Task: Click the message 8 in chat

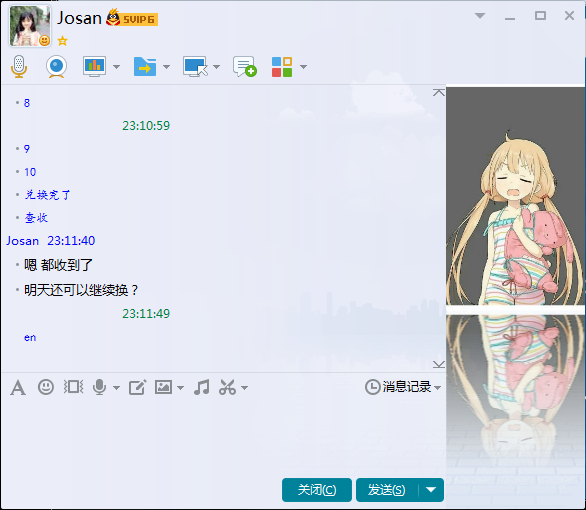Action: point(27,103)
